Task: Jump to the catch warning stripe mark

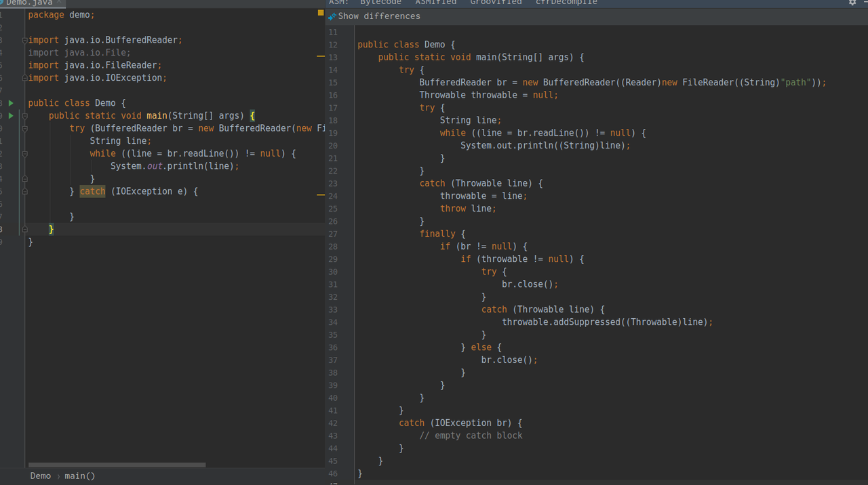Action: (321, 195)
